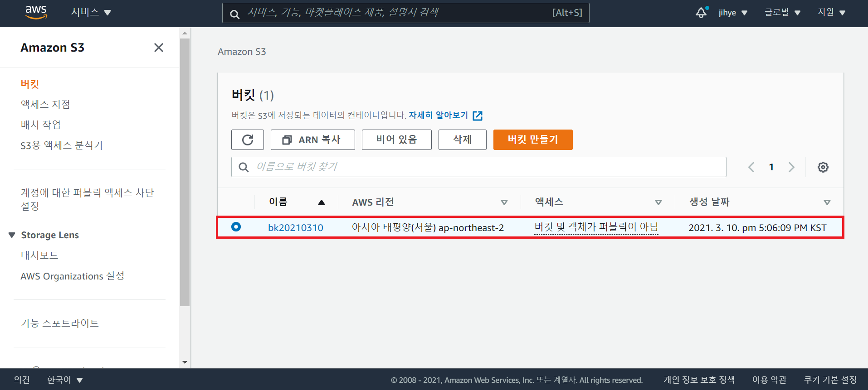Click 버킷 및 객체가 퍼블릭이 아님 access text
Viewport: 868px width, 390px height.
click(x=596, y=227)
